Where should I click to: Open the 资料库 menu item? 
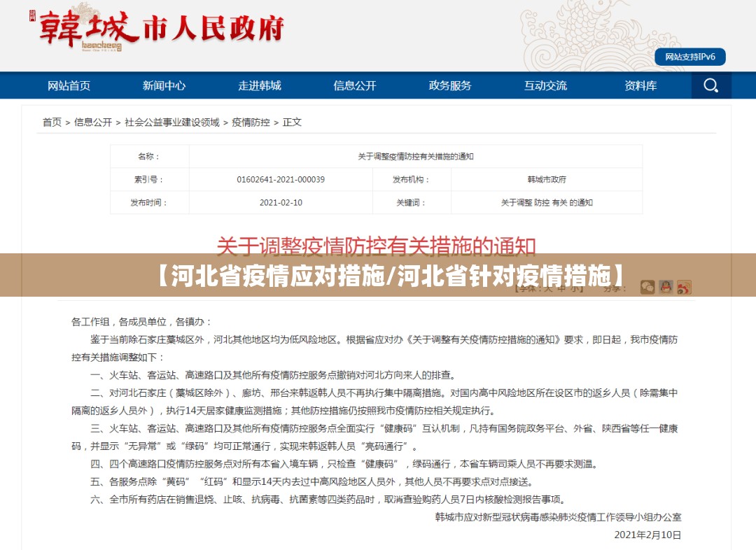640,85
